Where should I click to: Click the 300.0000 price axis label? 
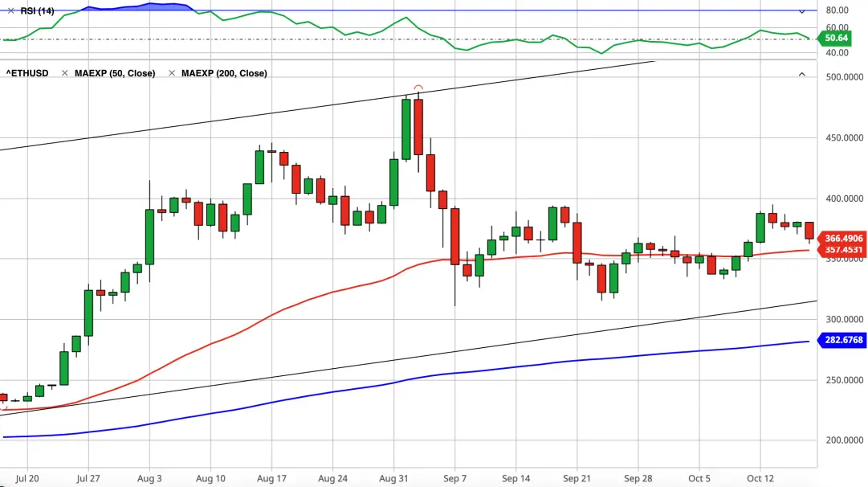click(844, 319)
